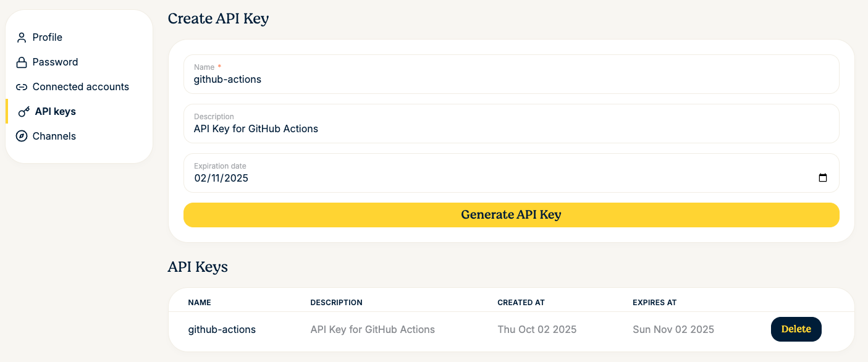Click the API keys key icon
This screenshot has height=362, width=868.
[24, 112]
